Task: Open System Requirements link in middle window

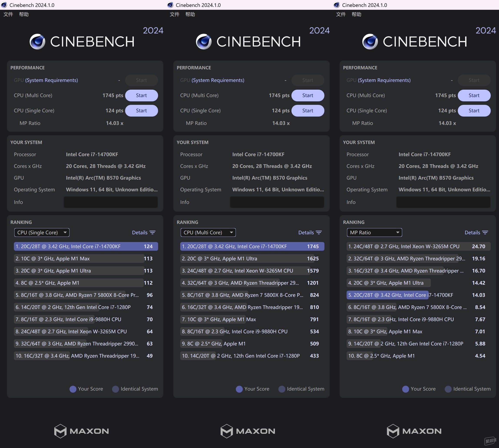Action: pos(218,80)
